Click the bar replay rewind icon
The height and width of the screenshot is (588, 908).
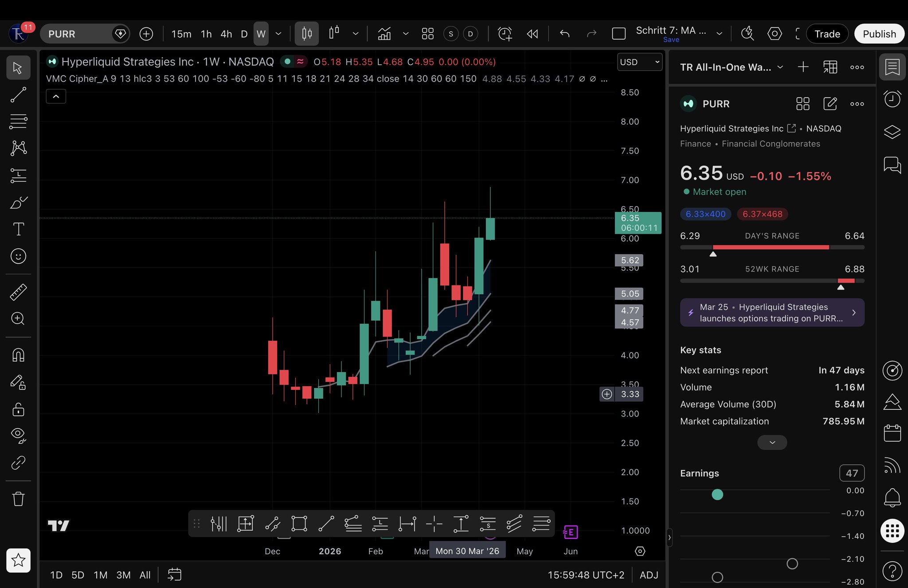[x=532, y=34]
